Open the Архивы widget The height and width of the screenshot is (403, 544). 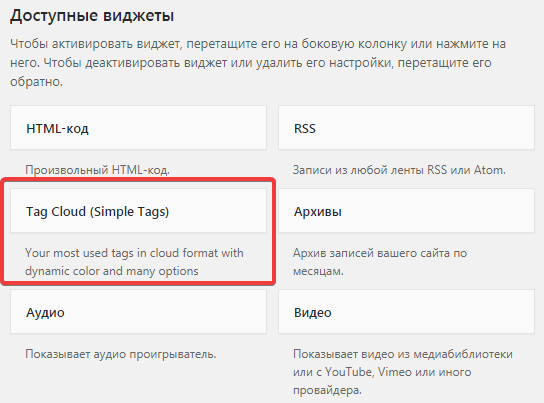[x=406, y=211]
